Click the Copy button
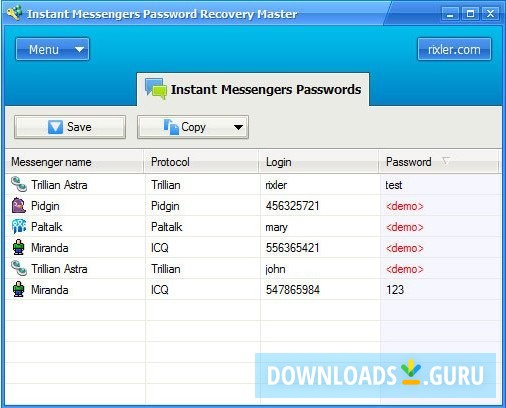 point(193,127)
